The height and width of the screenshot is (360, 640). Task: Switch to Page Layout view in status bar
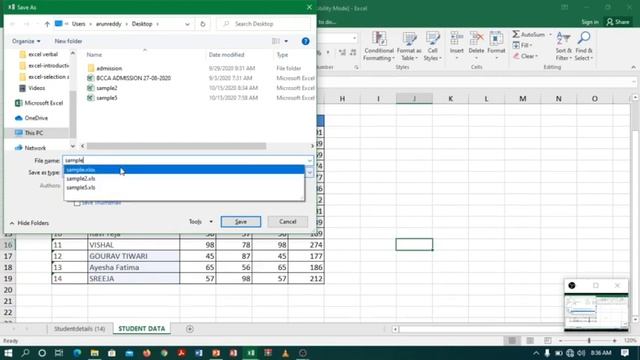tap(530, 340)
